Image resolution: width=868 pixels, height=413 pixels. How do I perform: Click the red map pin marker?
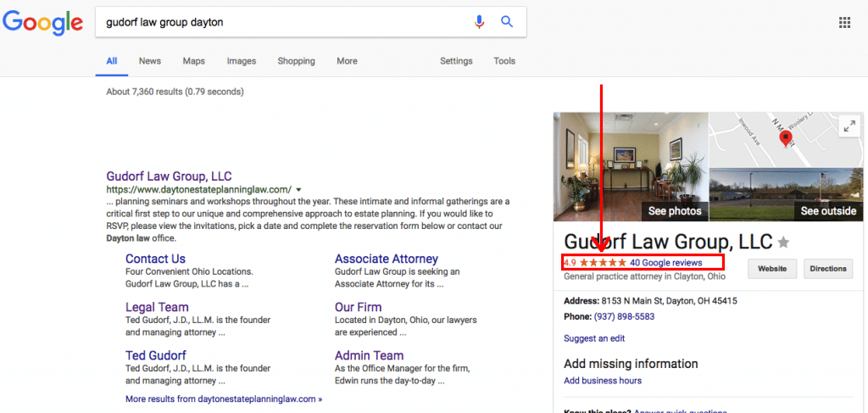click(787, 137)
